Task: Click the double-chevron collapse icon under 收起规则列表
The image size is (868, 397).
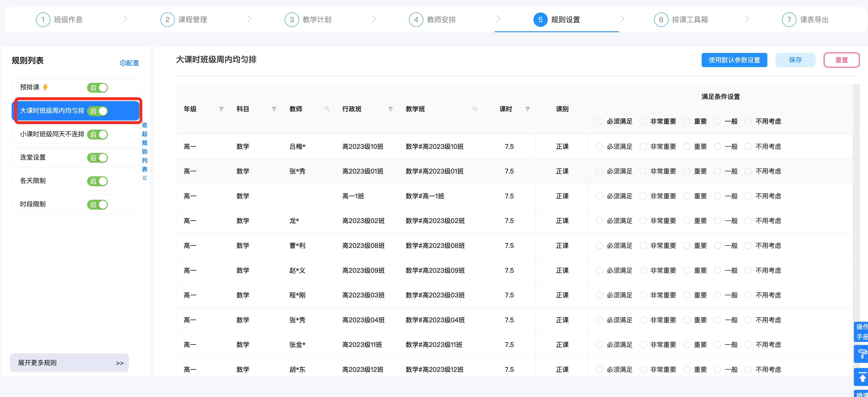Action: 144,178
